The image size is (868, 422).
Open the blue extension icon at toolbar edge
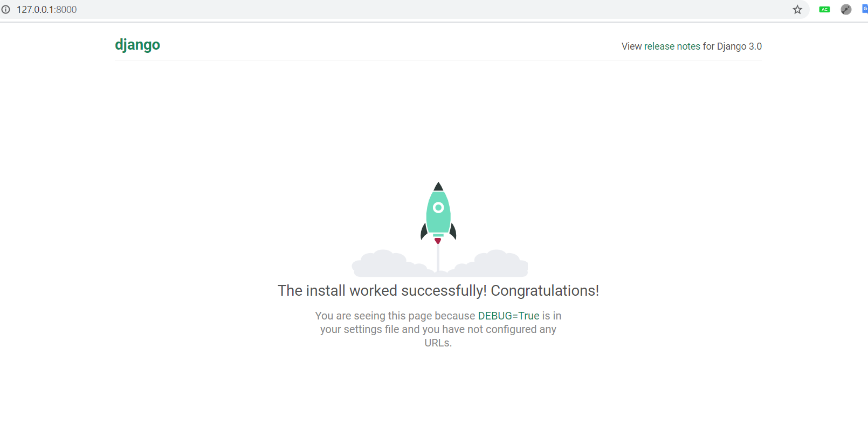click(x=865, y=9)
